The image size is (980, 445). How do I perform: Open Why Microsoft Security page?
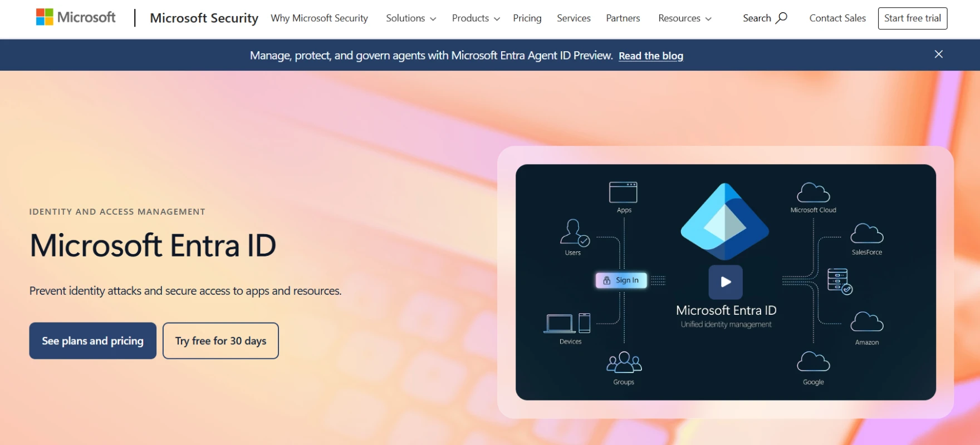click(x=319, y=18)
